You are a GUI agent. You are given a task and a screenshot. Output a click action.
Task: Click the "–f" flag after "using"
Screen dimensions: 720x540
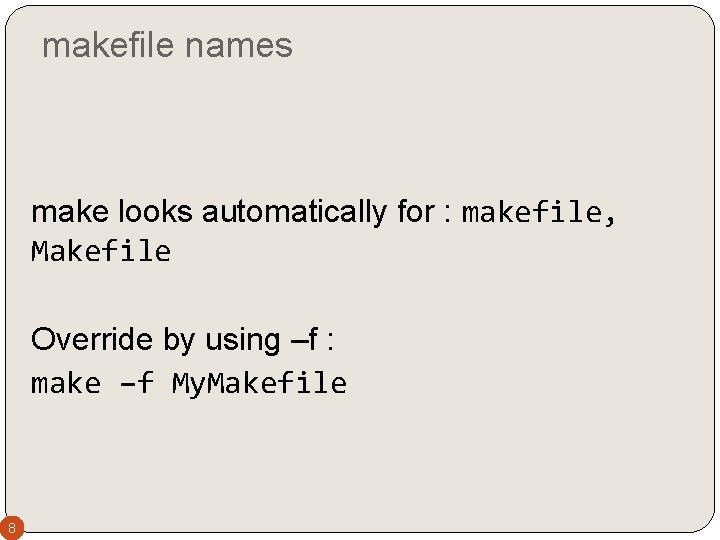[303, 340]
